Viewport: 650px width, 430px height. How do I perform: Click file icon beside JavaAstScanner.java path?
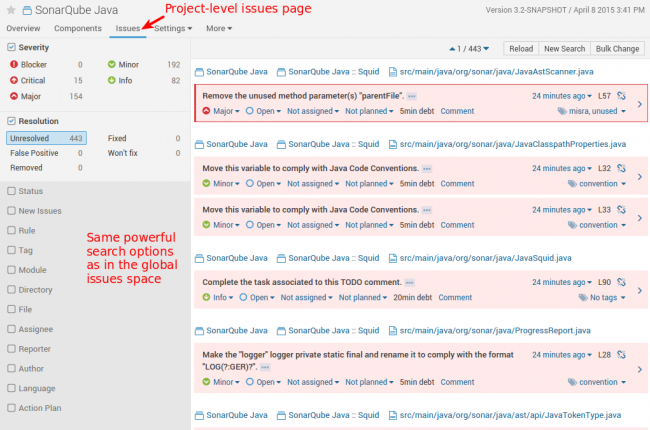pyautogui.click(x=392, y=72)
